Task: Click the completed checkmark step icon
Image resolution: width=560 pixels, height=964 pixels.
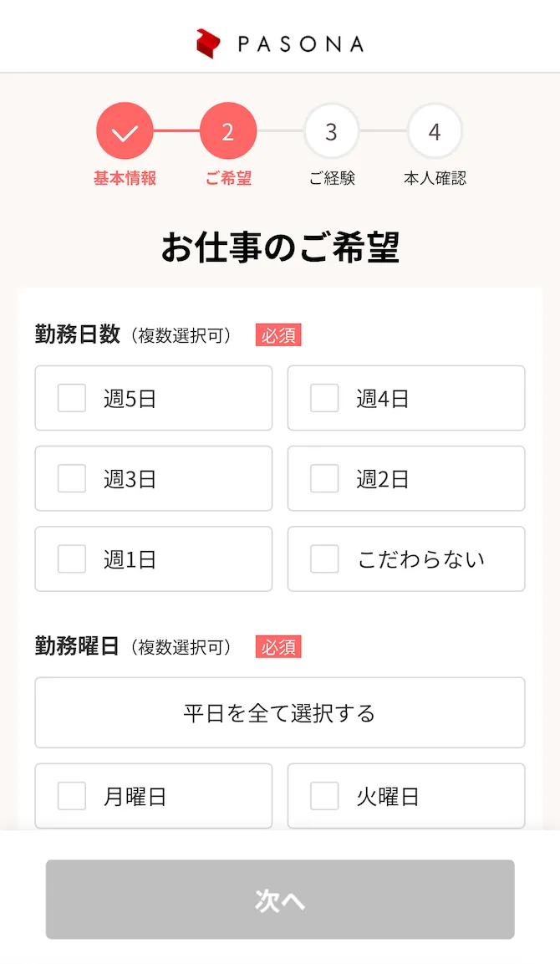Action: [x=125, y=131]
